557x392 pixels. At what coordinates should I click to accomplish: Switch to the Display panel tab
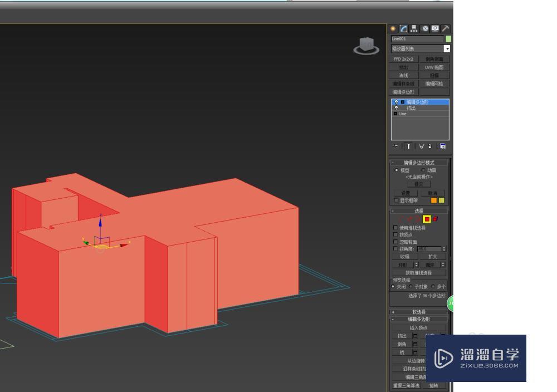(x=435, y=29)
